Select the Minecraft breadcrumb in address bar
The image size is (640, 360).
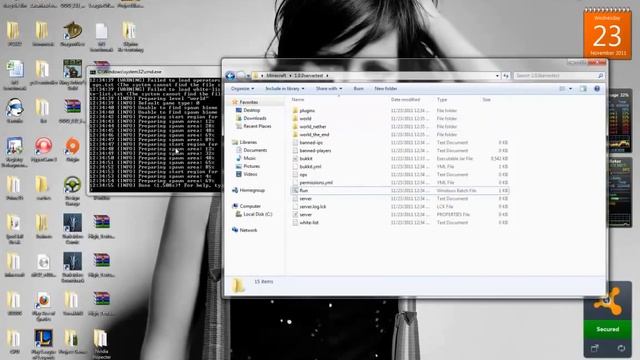(x=276, y=76)
